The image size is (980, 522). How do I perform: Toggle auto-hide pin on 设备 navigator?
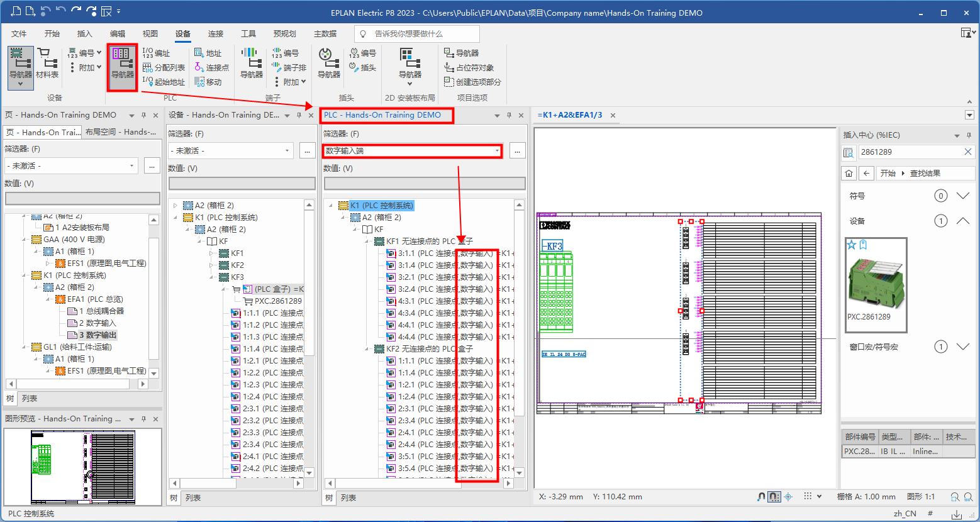[x=298, y=115]
